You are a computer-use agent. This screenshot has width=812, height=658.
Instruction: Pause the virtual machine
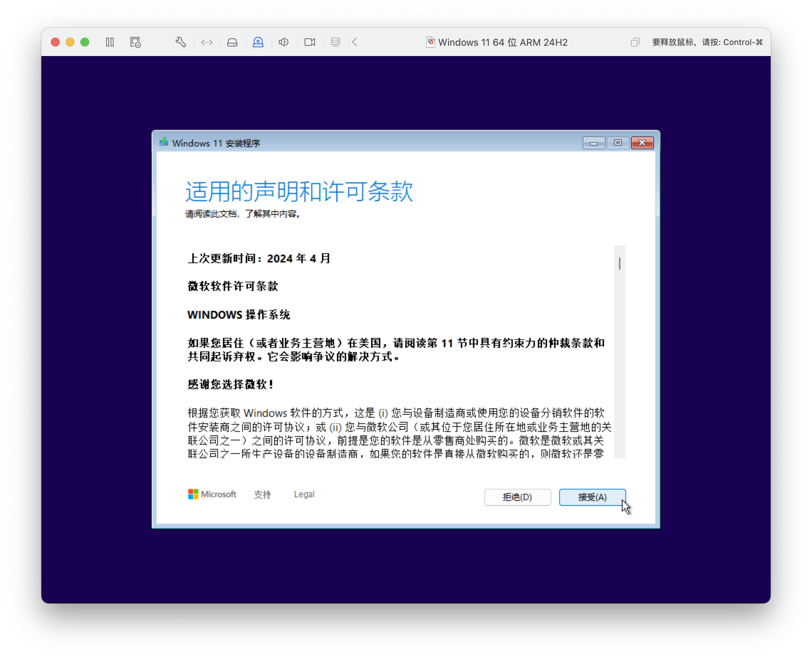click(x=110, y=42)
